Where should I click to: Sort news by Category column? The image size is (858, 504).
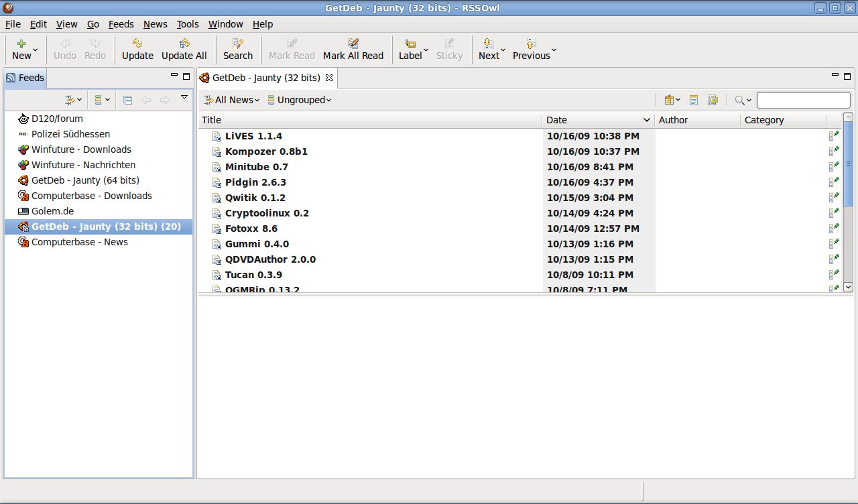pyautogui.click(x=783, y=120)
